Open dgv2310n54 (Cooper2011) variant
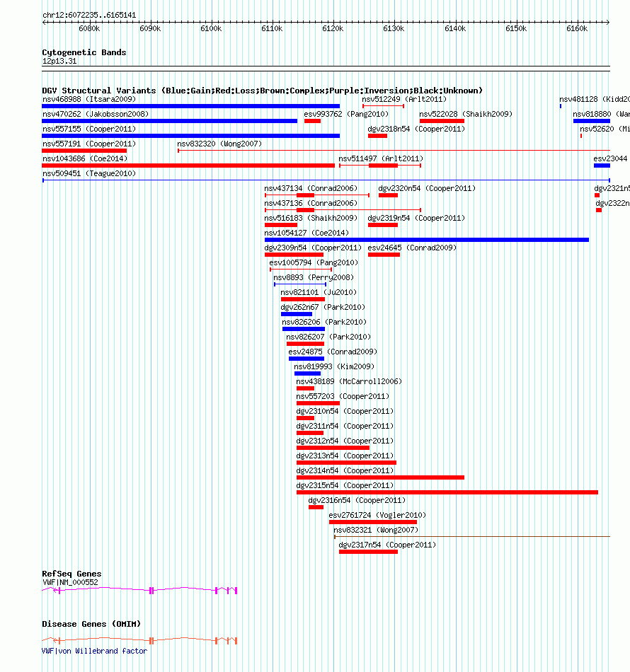Screen dimensions: 630x672 (345, 412)
